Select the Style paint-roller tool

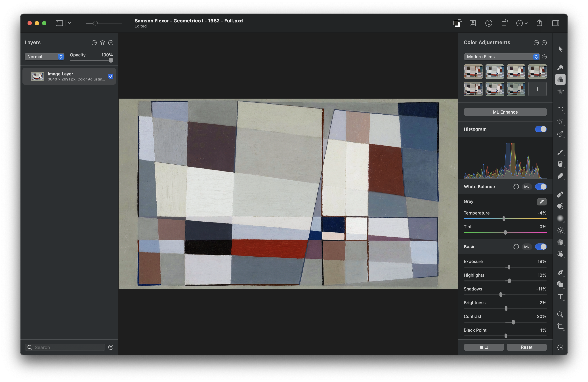(x=560, y=67)
